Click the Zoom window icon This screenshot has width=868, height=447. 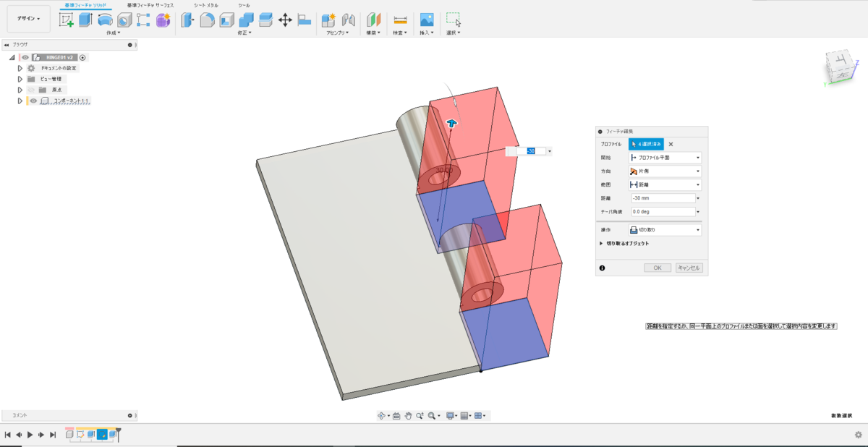(420, 416)
